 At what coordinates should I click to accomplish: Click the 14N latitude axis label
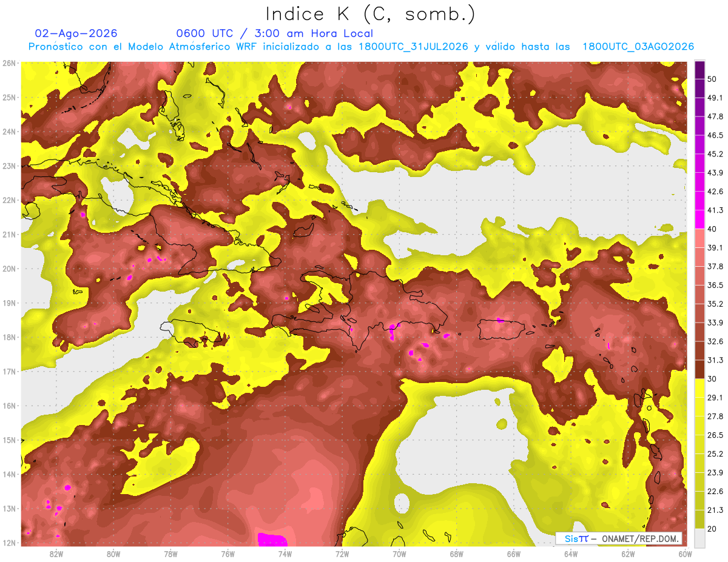pyautogui.click(x=9, y=474)
